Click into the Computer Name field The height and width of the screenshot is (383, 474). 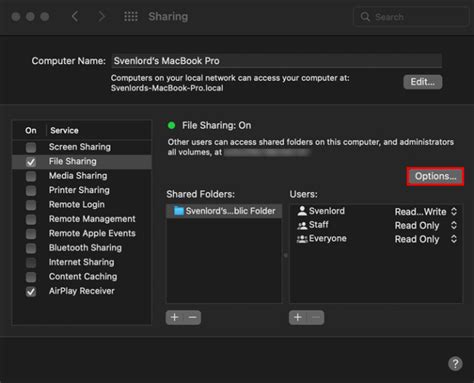click(277, 61)
